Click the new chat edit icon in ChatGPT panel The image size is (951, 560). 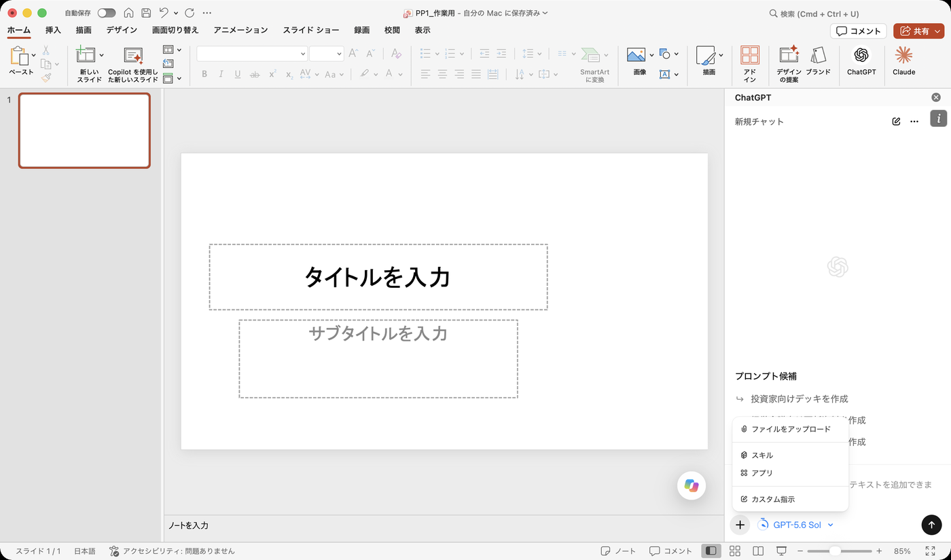(896, 122)
